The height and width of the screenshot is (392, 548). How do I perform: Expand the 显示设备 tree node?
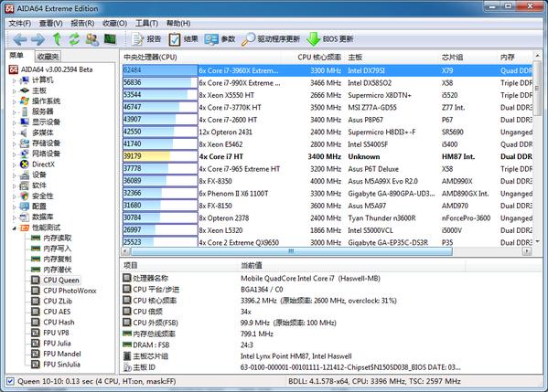pyautogui.click(x=15, y=122)
